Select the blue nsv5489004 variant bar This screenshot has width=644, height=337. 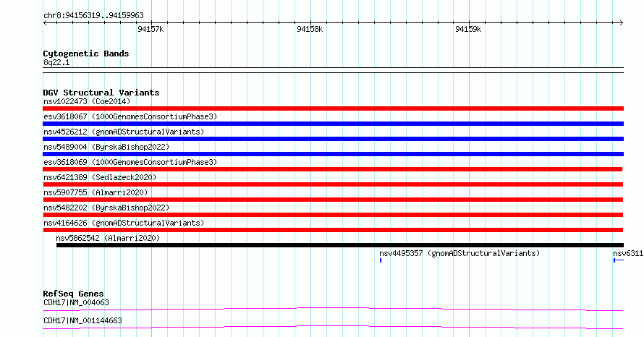[x=333, y=154]
